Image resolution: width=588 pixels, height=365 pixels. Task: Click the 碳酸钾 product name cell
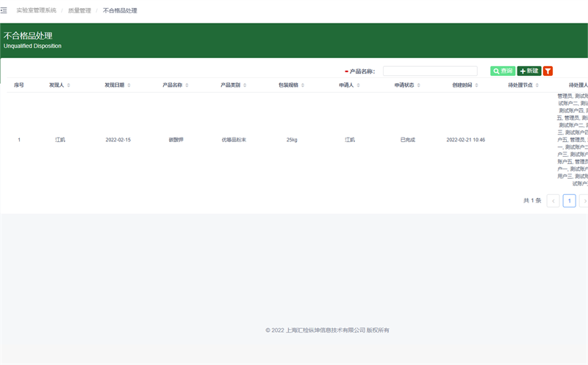tap(176, 140)
